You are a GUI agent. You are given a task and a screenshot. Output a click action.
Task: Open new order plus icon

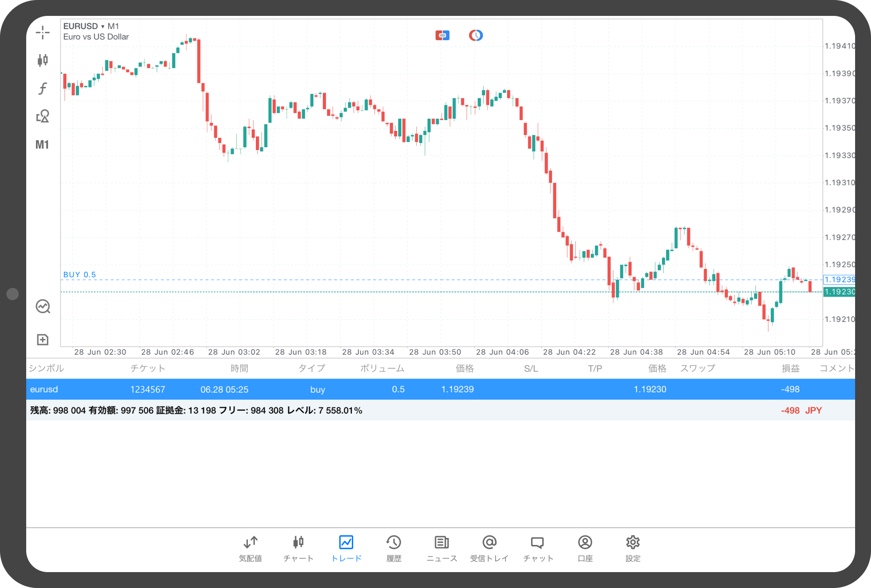point(43,339)
